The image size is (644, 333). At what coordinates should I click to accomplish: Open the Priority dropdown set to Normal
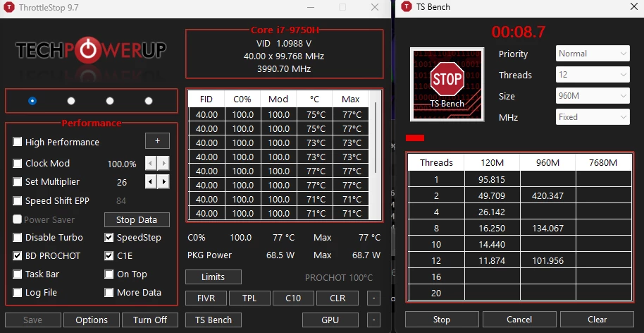pyautogui.click(x=593, y=54)
